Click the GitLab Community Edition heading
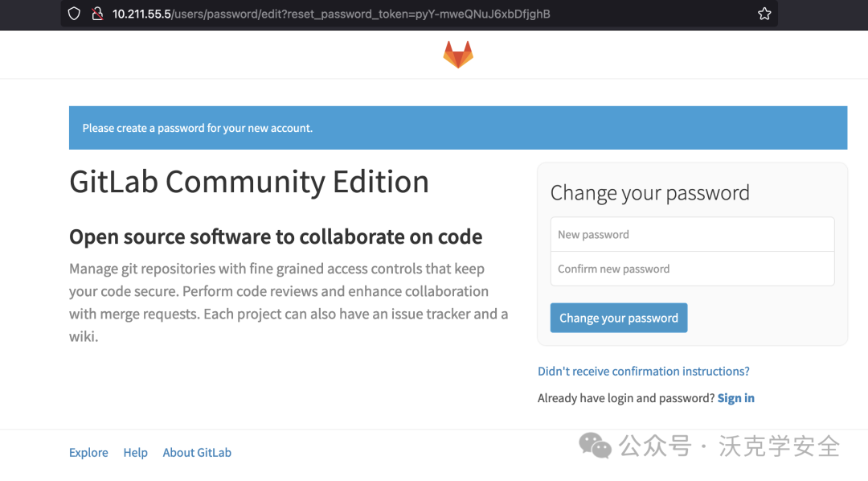Viewport: 868px width, 481px height. 249,182
